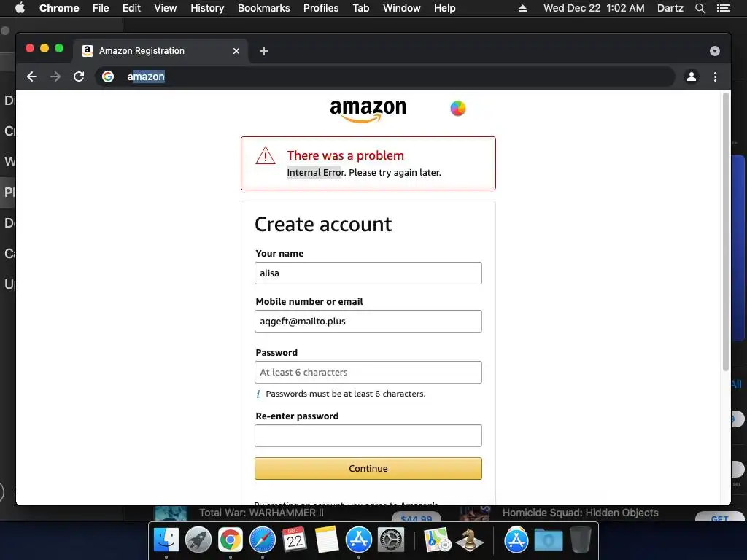
Task: Click 'Total War: WARHAMMER II' in App Store window
Action: coord(261,513)
